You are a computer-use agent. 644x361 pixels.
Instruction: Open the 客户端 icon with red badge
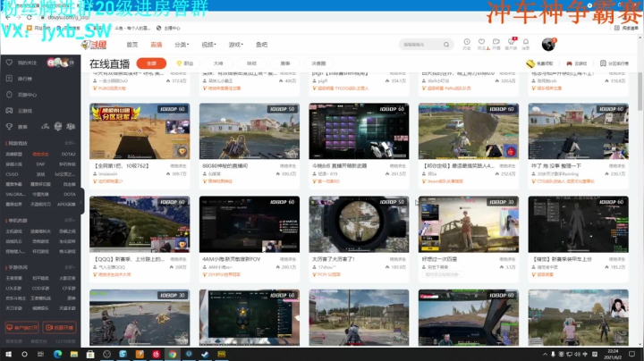(512, 41)
